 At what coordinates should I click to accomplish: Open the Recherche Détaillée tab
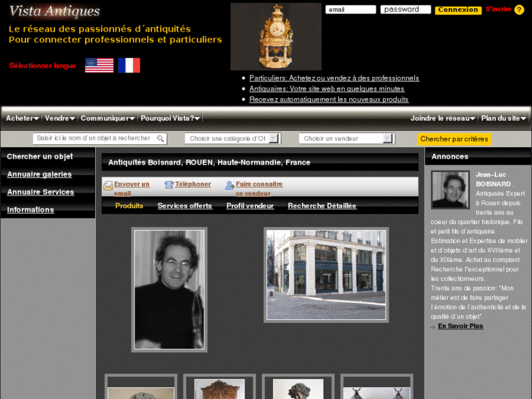click(322, 206)
